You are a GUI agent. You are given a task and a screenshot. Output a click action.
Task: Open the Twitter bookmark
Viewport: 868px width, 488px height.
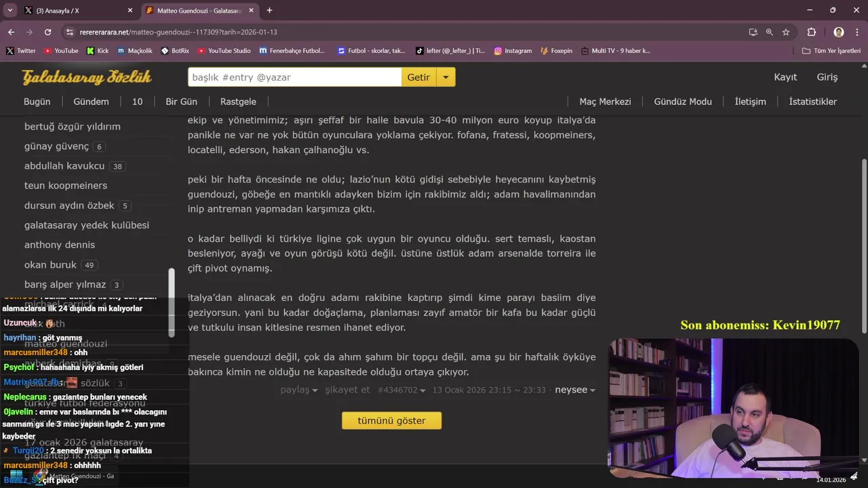(21, 51)
